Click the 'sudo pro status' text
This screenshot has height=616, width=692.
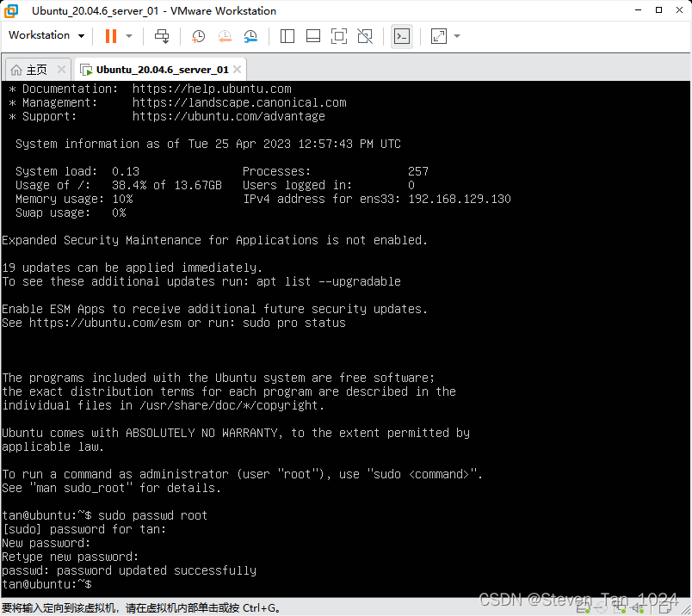(x=293, y=323)
